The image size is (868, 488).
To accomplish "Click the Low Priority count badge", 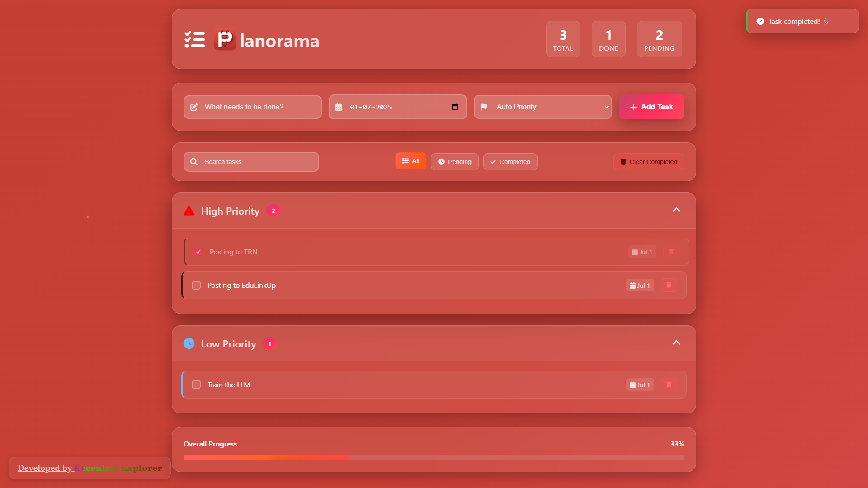I will 270,344.
